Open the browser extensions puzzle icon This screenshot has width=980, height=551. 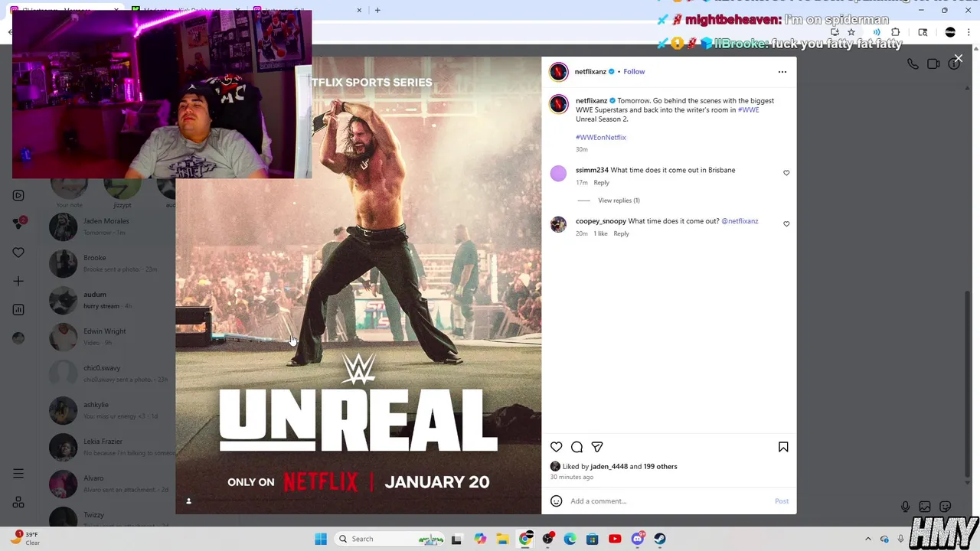tap(896, 32)
